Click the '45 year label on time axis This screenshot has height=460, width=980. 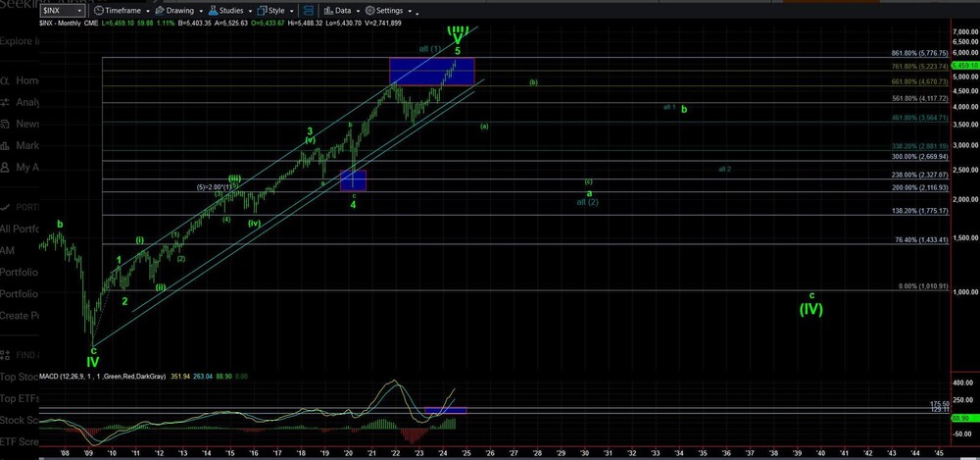[x=939, y=451]
